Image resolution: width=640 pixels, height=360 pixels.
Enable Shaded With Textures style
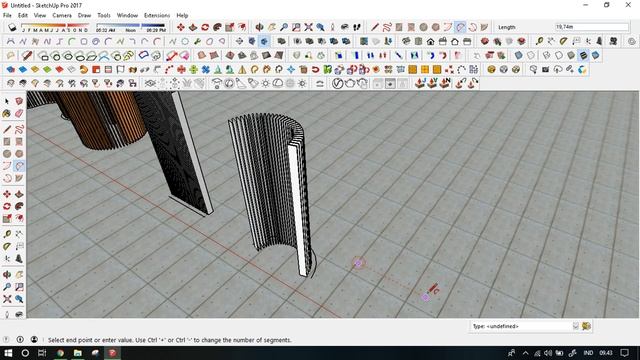point(584,55)
